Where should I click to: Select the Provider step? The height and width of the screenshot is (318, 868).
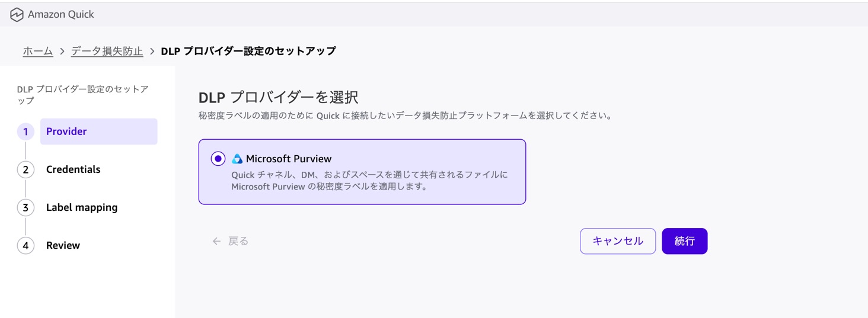pos(98,131)
